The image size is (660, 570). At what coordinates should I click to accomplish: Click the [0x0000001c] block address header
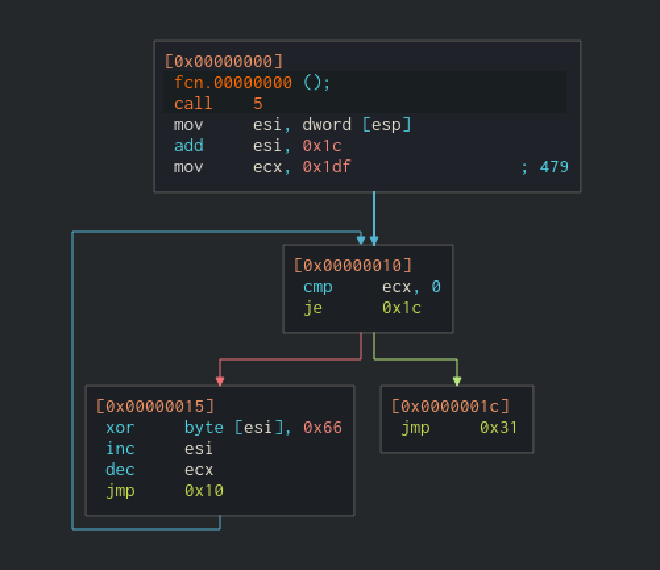(x=450, y=406)
